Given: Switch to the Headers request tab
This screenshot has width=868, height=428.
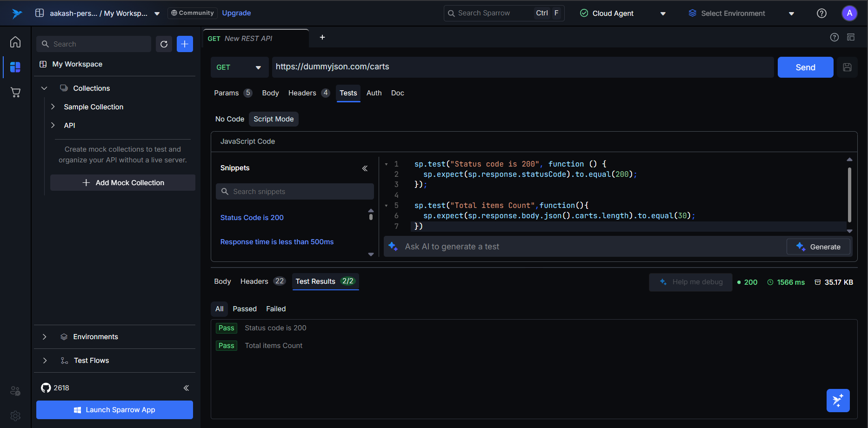Looking at the screenshot, I should point(302,93).
